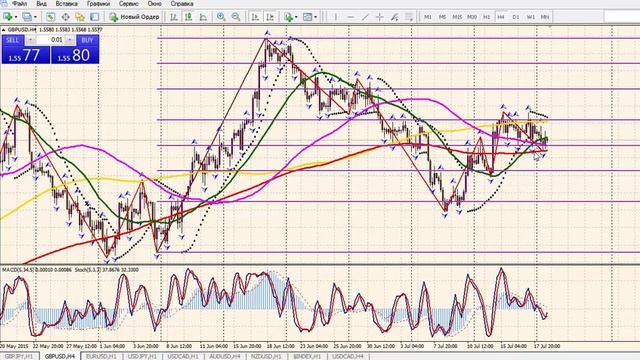Viewport: 640px width, 360px height.
Task: Switch to the USDCAD,H1 chart tab
Action: [x=183, y=356]
